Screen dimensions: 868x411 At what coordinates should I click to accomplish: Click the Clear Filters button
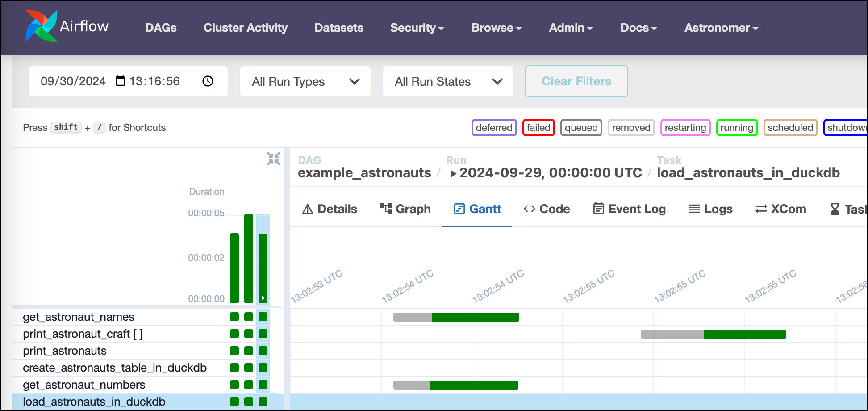[x=576, y=81]
